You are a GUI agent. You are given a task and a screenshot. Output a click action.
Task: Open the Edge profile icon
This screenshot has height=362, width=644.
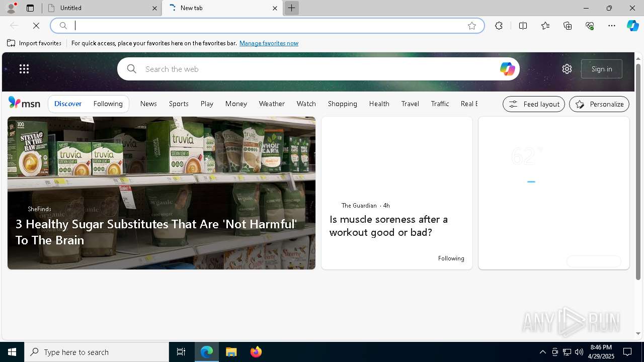11,8
